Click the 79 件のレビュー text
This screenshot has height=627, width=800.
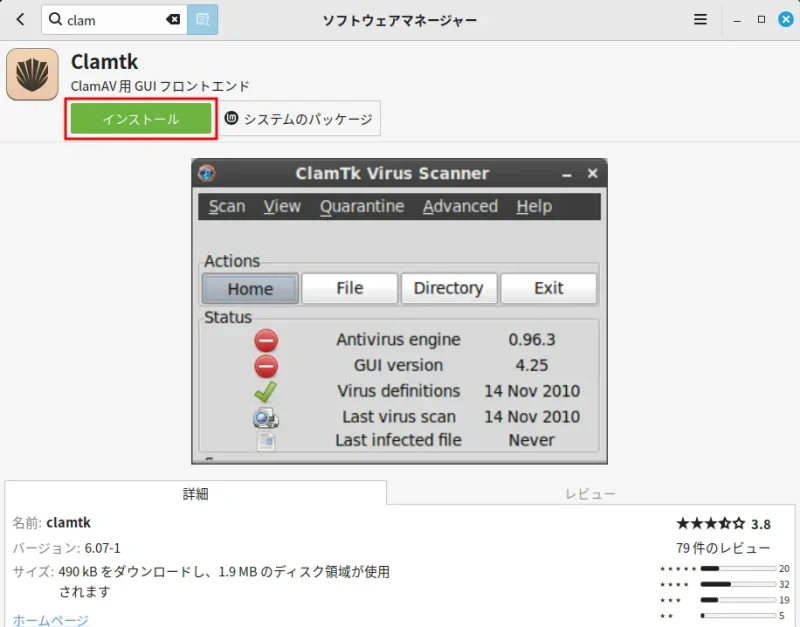pyautogui.click(x=723, y=548)
